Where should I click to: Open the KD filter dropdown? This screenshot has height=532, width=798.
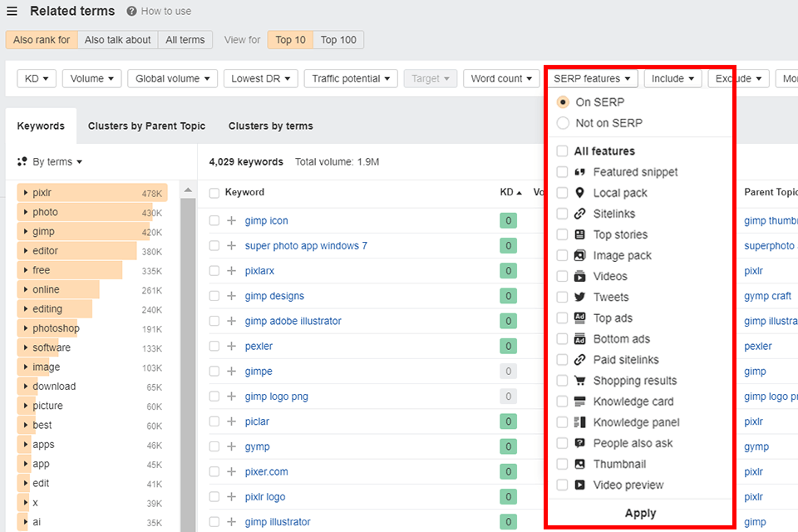pyautogui.click(x=37, y=78)
